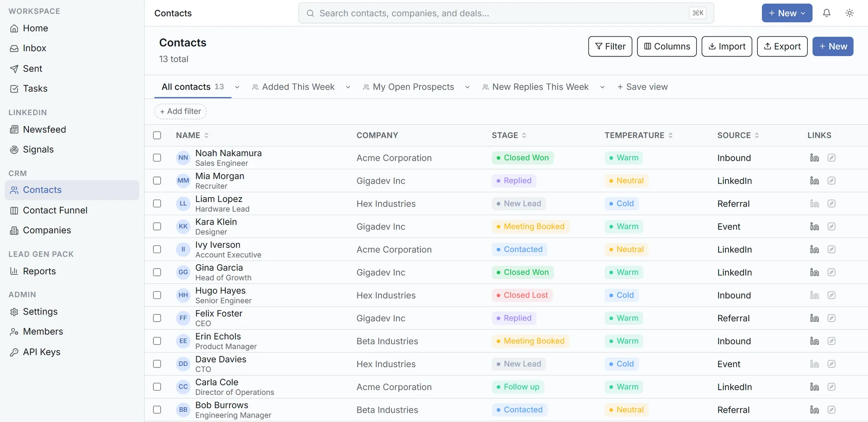Screen dimensions: 868x422
Task: Switch to Added This Week view
Action: click(x=293, y=87)
